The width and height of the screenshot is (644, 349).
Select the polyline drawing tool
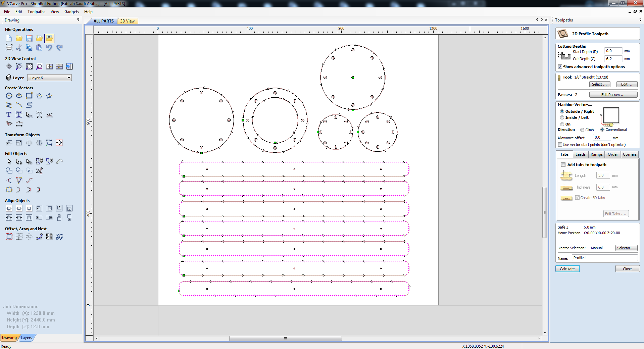[x=9, y=105]
